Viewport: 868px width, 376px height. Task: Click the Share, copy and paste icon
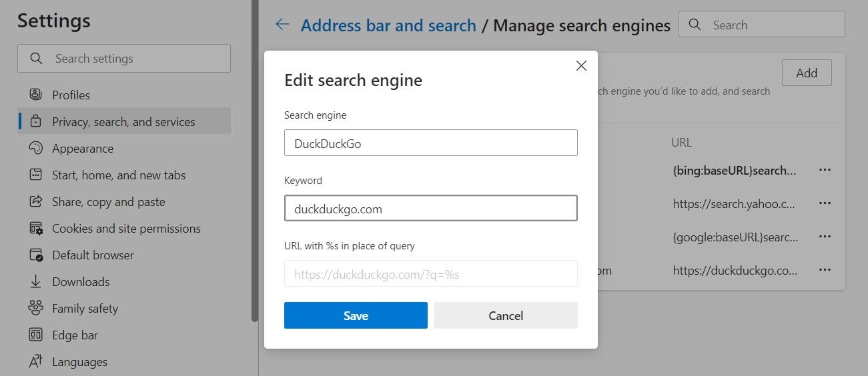click(36, 201)
